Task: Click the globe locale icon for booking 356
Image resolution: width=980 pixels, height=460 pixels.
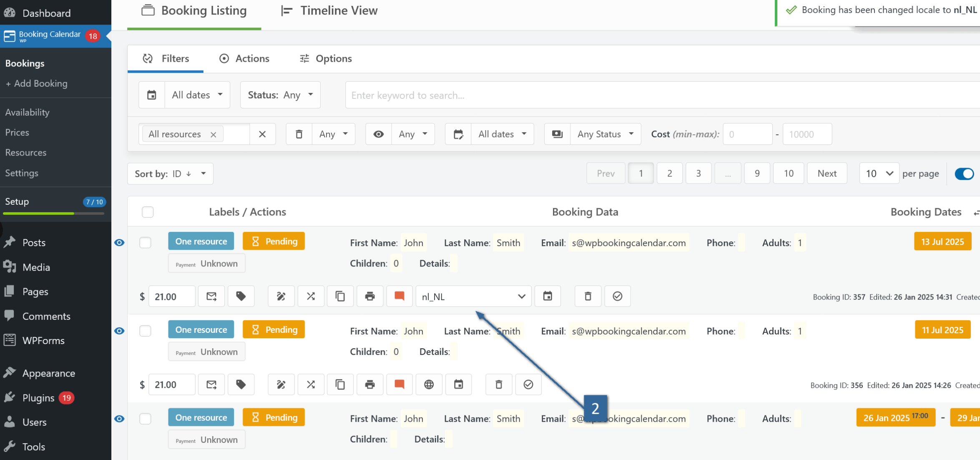Action: 429,385
